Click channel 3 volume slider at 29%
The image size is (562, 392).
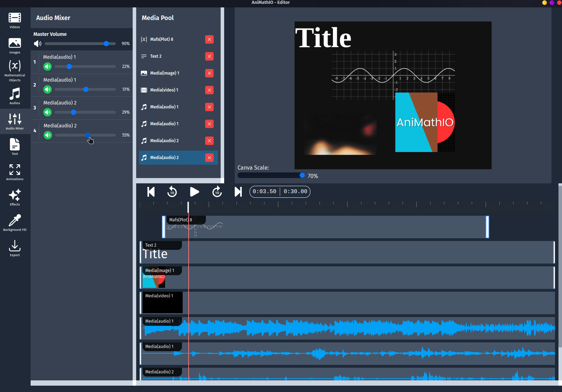[x=74, y=112]
